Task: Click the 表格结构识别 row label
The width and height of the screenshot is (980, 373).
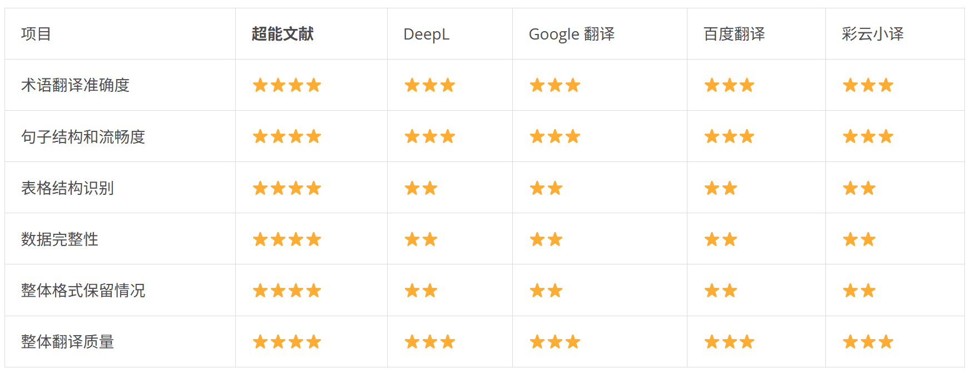Action: click(67, 188)
